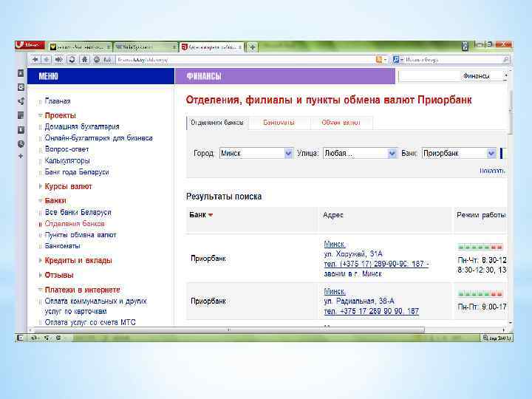The image size is (532, 399).
Task: Open Банк года Беларуси link
Action: [77, 172]
